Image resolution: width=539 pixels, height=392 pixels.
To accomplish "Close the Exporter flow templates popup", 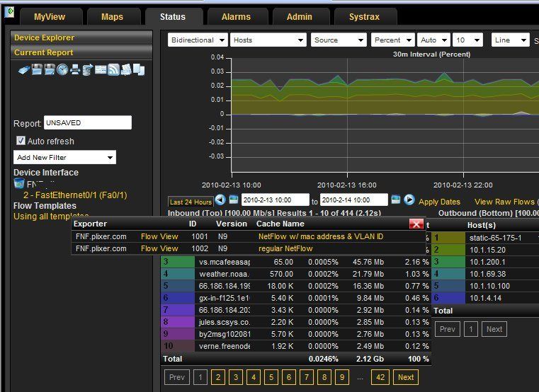I will click(416, 224).
